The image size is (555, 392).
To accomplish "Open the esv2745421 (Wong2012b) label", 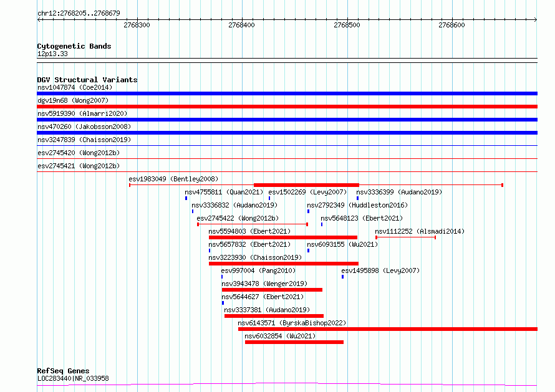I will tap(79, 166).
